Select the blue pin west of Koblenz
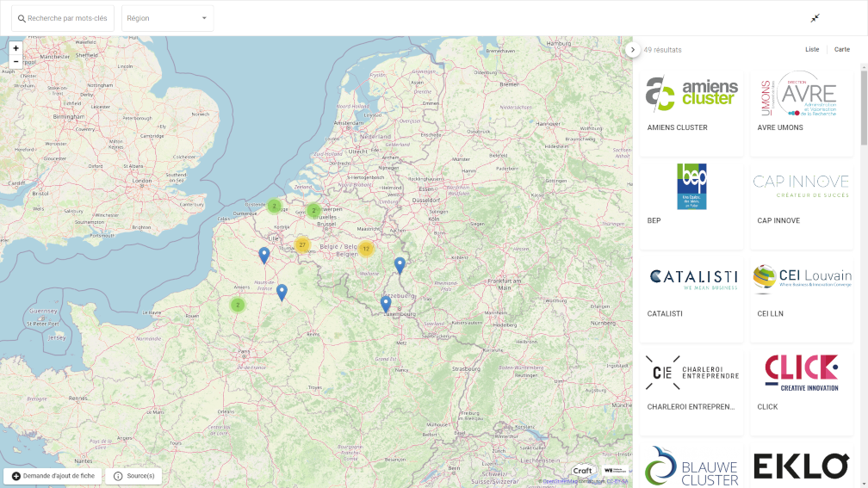868x488 pixels. [x=400, y=266]
